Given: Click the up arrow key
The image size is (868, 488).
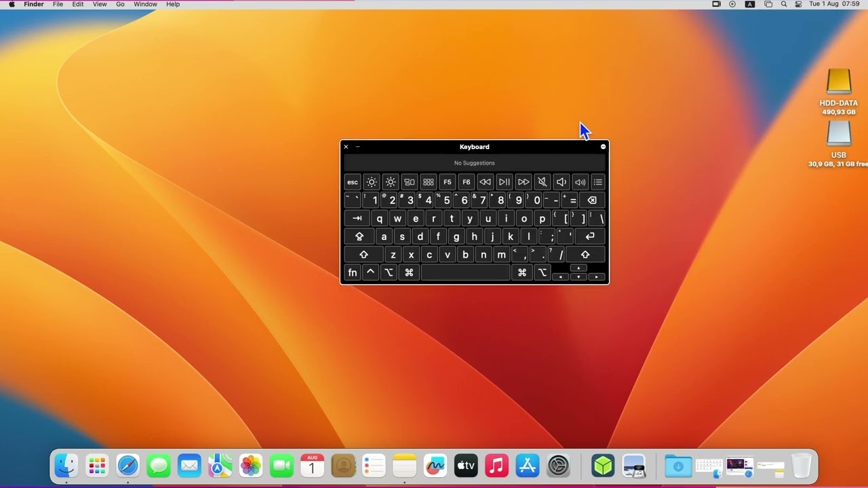Looking at the screenshot, I should [578, 268].
